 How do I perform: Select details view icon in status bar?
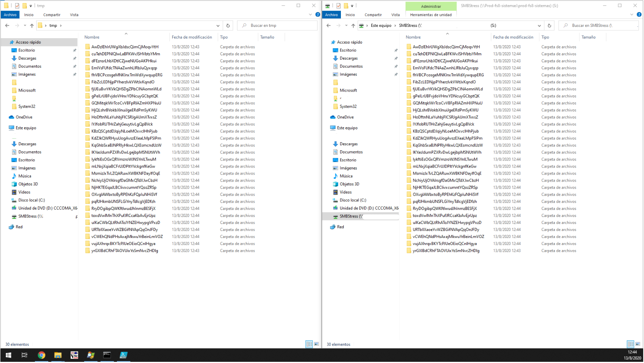[x=309, y=344]
